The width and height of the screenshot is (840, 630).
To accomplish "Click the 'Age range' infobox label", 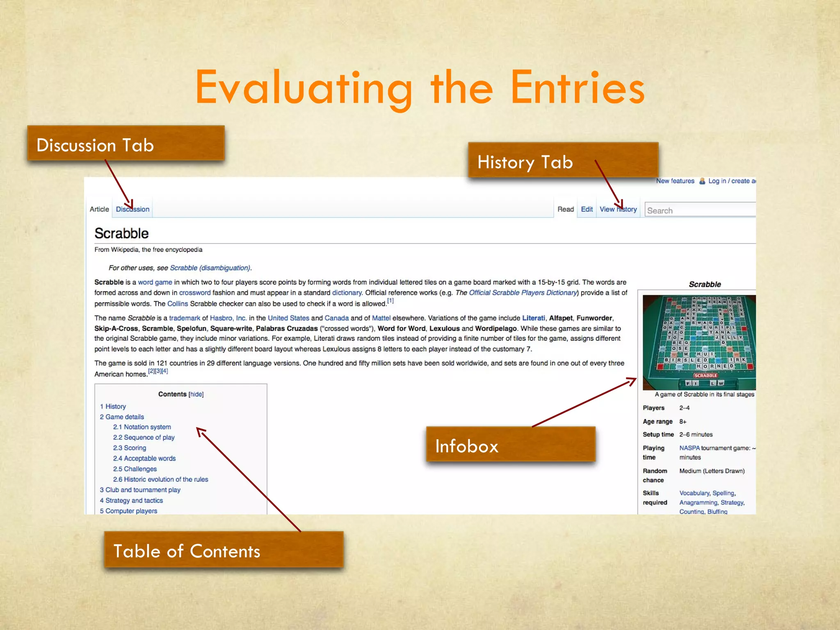I will (x=657, y=421).
